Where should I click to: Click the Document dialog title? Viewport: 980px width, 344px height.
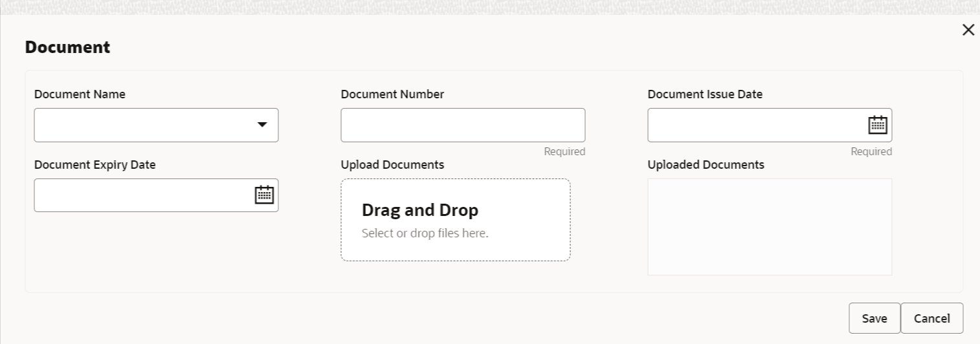(67, 47)
